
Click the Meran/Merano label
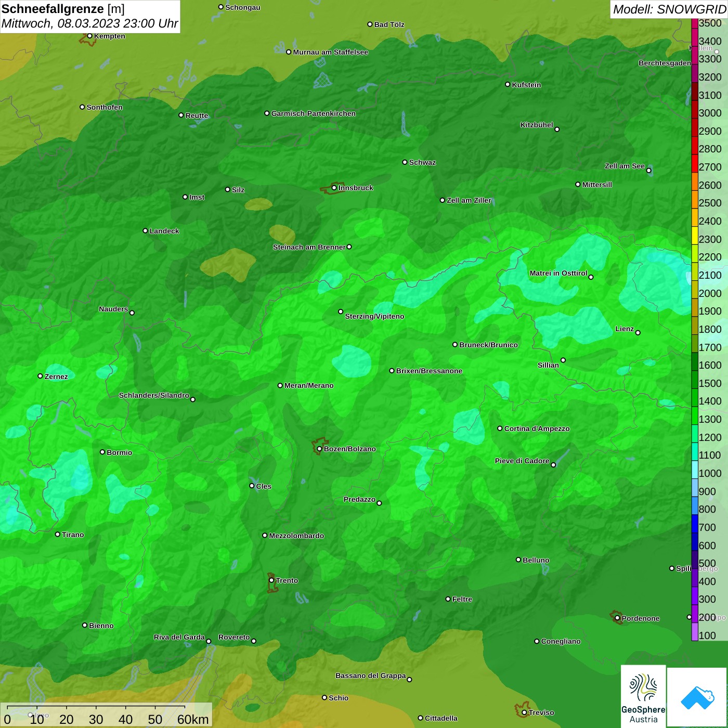(x=309, y=385)
